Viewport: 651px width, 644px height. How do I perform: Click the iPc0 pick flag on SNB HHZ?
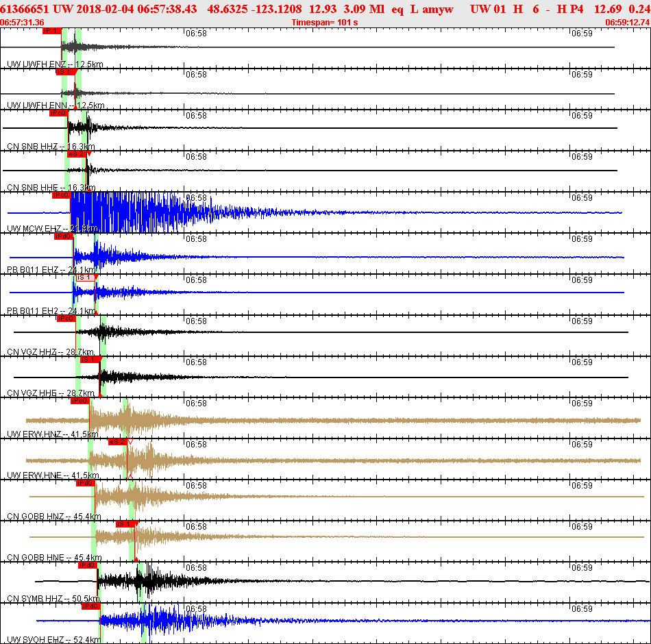58,113
